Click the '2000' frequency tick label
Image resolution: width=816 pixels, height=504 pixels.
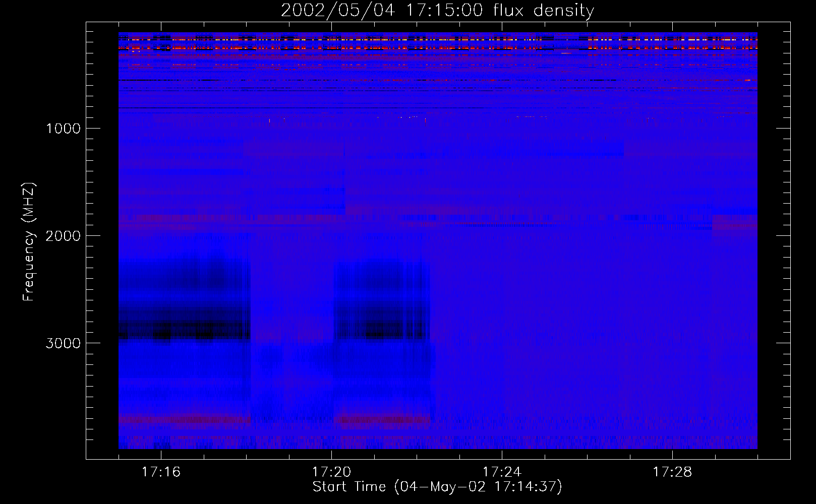pyautogui.click(x=63, y=236)
